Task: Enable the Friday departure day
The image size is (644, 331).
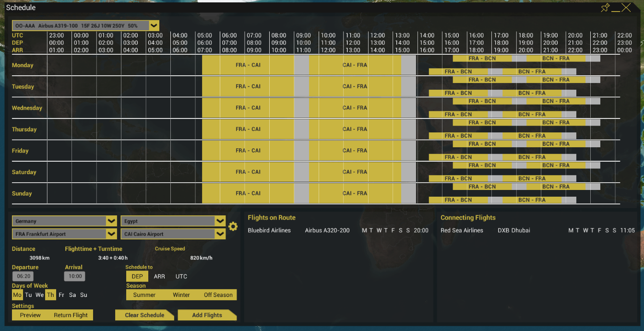Action: click(61, 295)
